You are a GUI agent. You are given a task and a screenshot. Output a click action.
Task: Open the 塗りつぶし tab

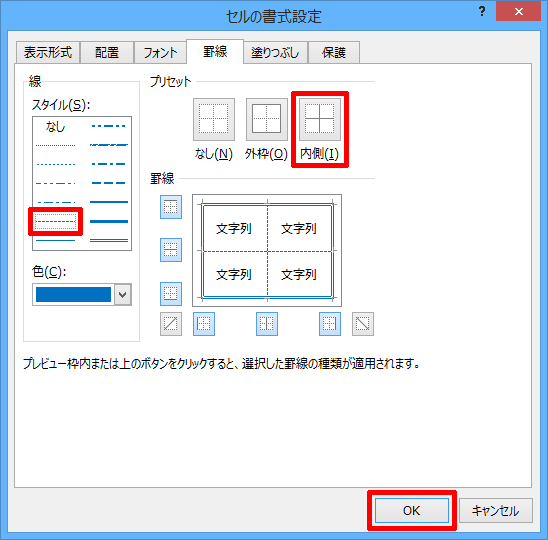275,53
